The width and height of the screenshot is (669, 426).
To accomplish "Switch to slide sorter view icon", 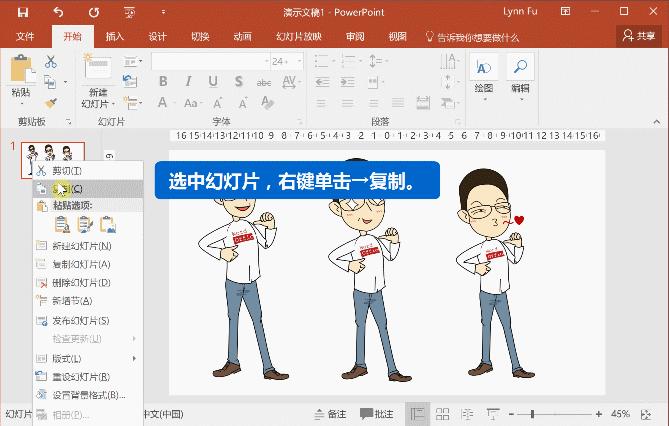I will coord(441,414).
